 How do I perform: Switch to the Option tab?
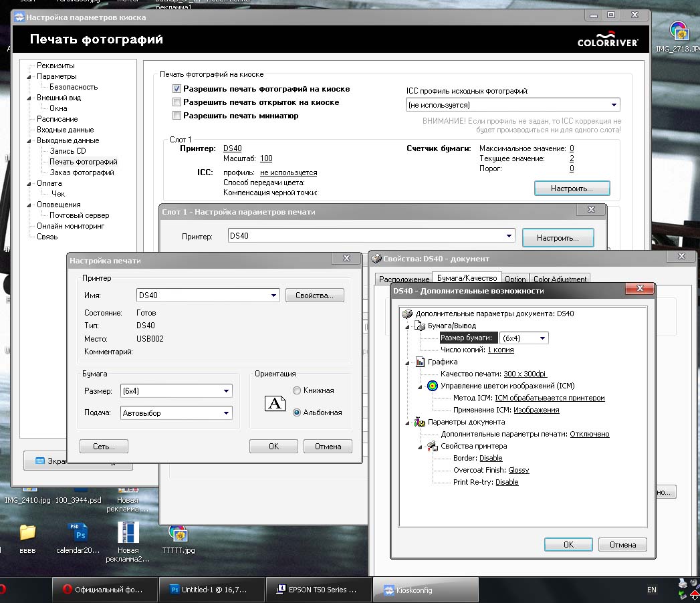[515, 279]
